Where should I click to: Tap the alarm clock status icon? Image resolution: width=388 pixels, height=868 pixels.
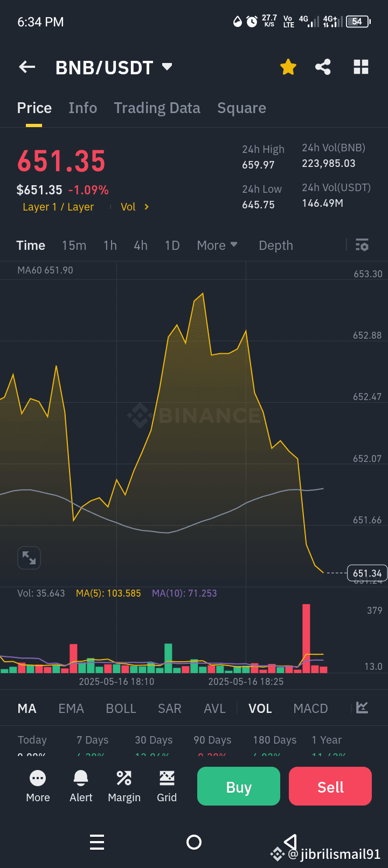[252, 22]
